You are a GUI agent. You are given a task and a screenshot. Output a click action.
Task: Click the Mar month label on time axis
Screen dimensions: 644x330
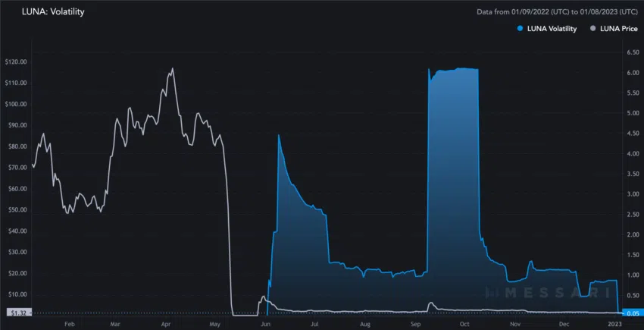tap(115, 324)
